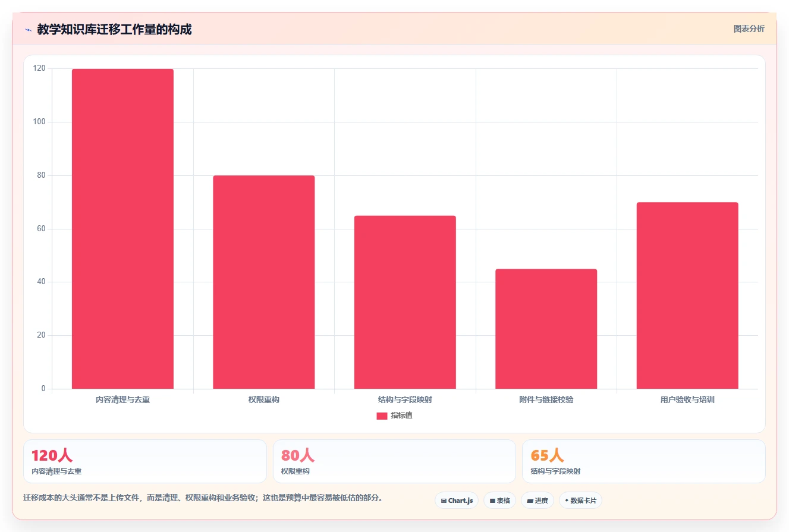The image size is (789, 532).
Task: Click the y-axis value 100
Action: coord(39,122)
